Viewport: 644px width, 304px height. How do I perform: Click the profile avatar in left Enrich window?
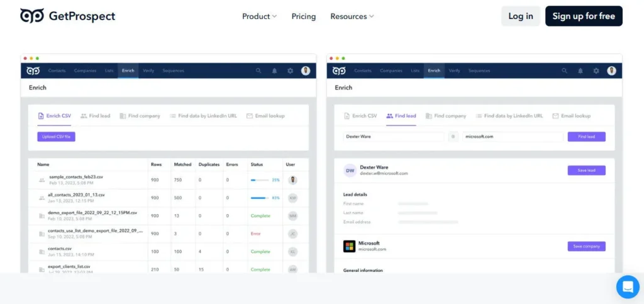click(x=306, y=70)
